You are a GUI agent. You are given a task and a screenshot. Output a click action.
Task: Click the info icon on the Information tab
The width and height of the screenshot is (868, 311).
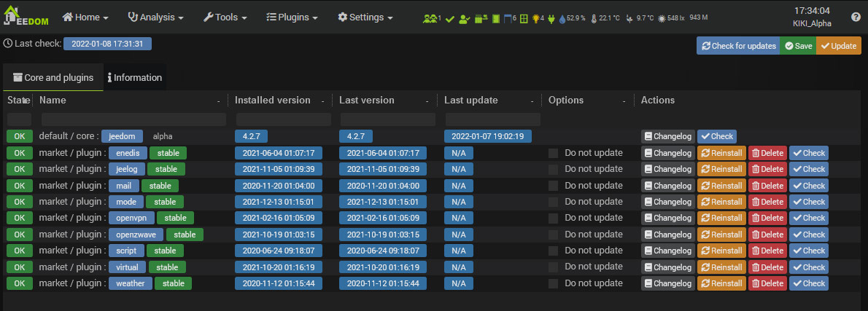109,77
